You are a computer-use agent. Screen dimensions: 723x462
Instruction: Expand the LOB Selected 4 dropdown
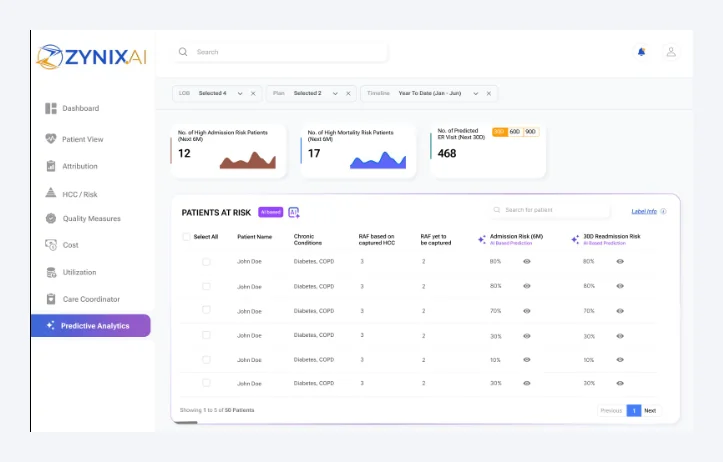240,93
